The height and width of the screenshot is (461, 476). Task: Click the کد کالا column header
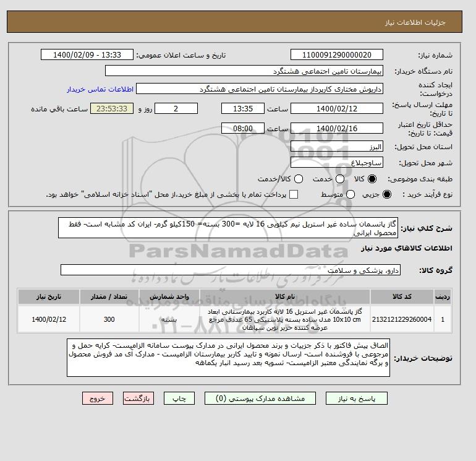[x=402, y=296]
